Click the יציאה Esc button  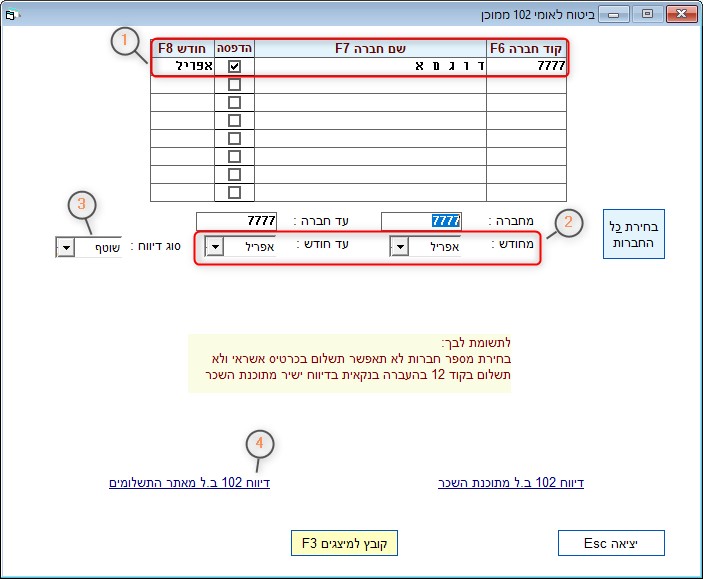click(x=611, y=543)
